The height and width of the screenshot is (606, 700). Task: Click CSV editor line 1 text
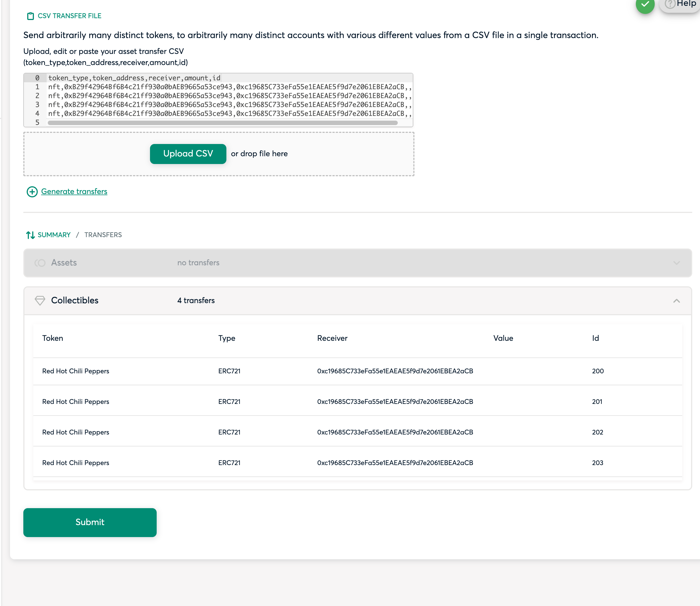(x=230, y=87)
